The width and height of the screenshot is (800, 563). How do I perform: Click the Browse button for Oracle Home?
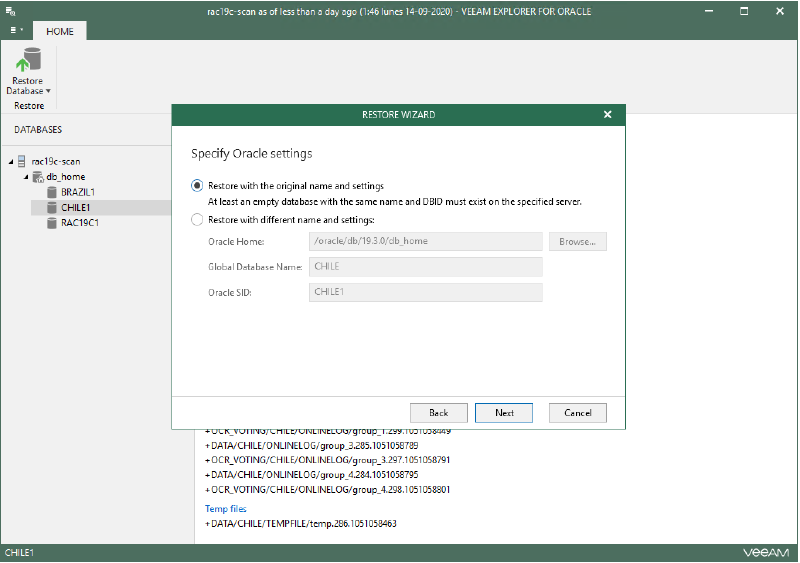(x=578, y=242)
